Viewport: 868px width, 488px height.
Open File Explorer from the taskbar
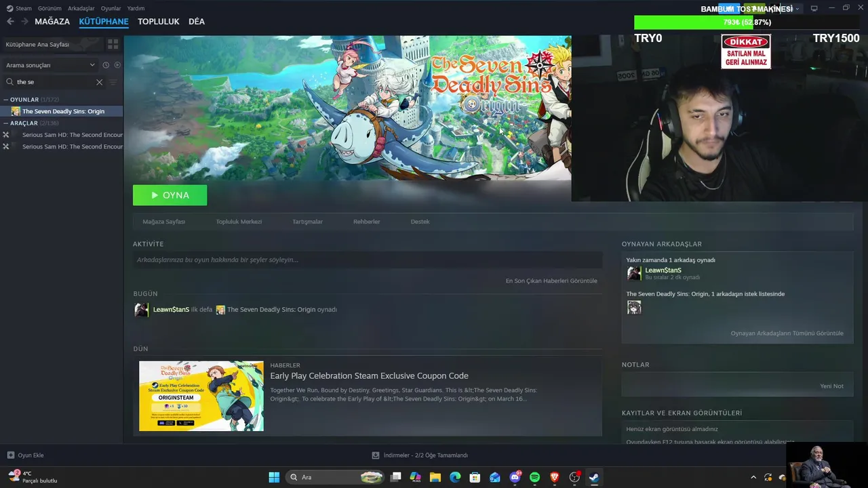[435, 477]
